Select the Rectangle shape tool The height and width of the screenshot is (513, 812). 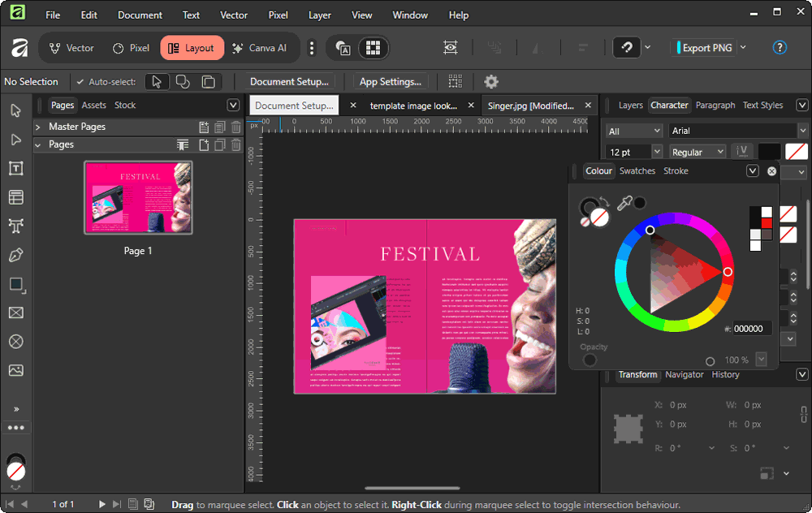pyautogui.click(x=15, y=284)
